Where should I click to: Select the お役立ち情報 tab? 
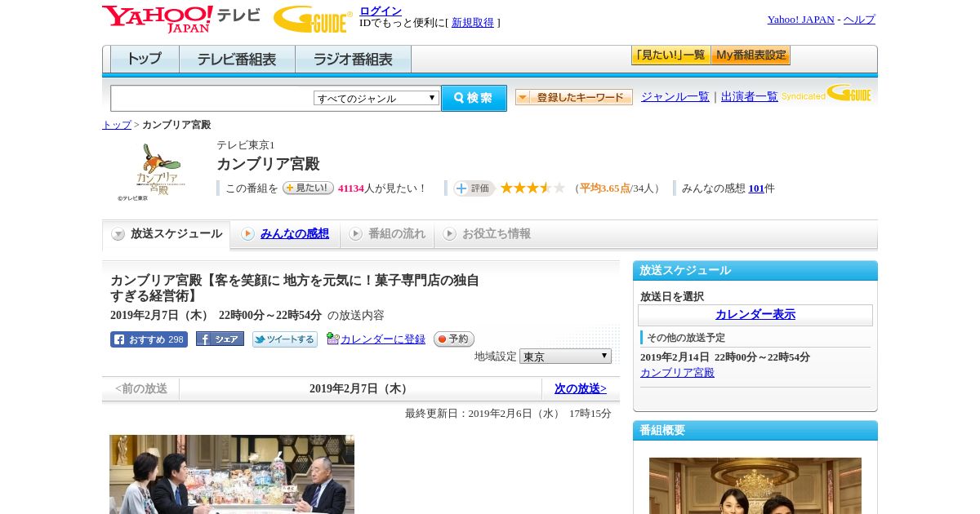[487, 234]
